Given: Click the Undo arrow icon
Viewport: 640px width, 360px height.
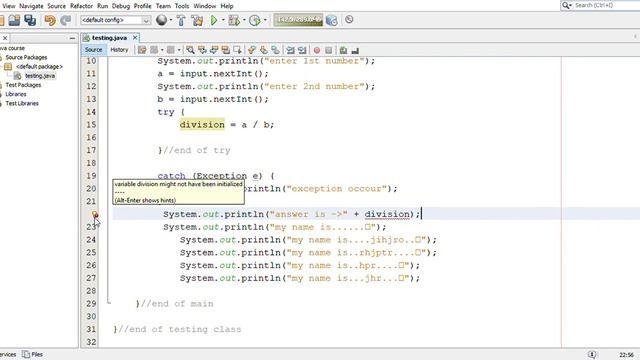Looking at the screenshot, I should point(50,20).
